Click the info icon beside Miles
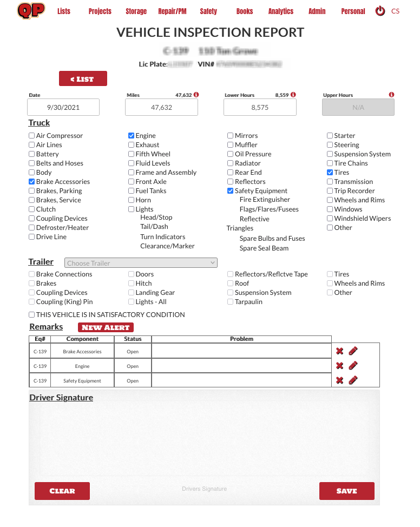This screenshot has height=527, width=420. click(196, 95)
